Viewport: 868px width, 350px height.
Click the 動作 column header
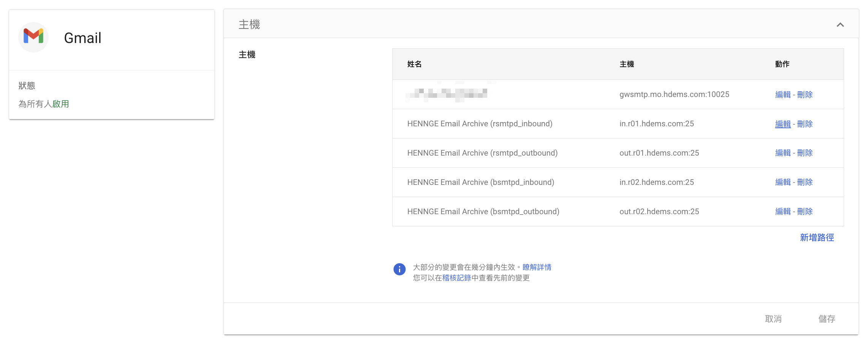pyautogui.click(x=782, y=64)
